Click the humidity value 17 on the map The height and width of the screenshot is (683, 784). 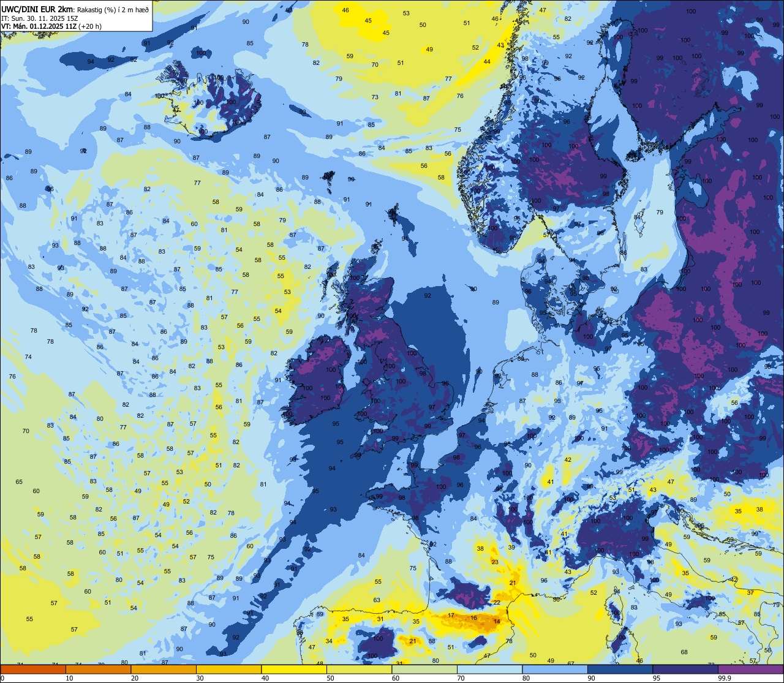(x=451, y=615)
